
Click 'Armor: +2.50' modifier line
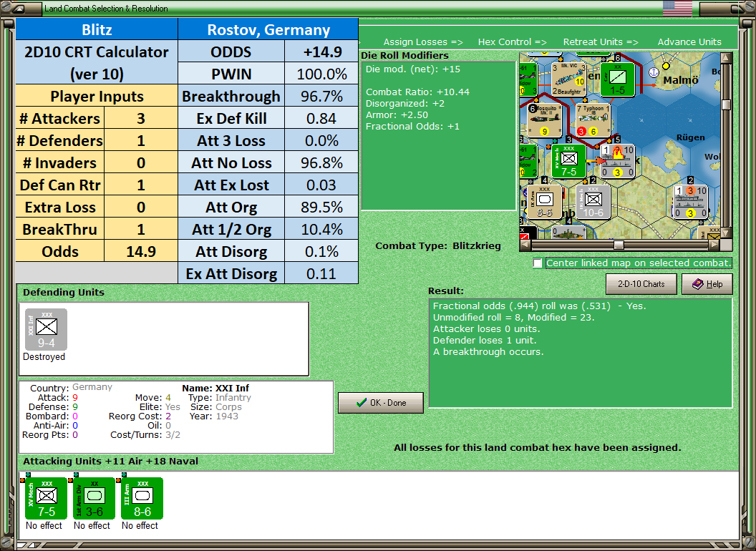pyautogui.click(x=397, y=114)
